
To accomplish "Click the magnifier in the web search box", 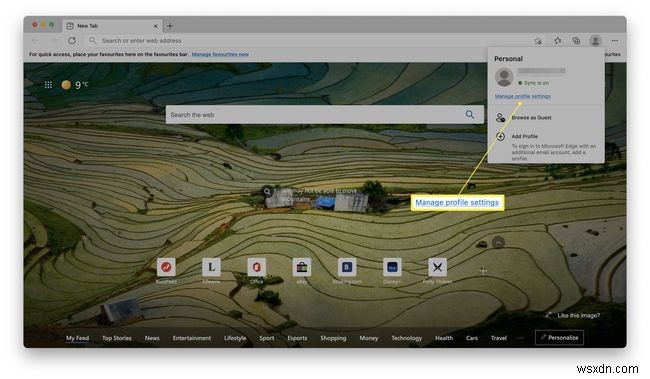I will [x=470, y=114].
